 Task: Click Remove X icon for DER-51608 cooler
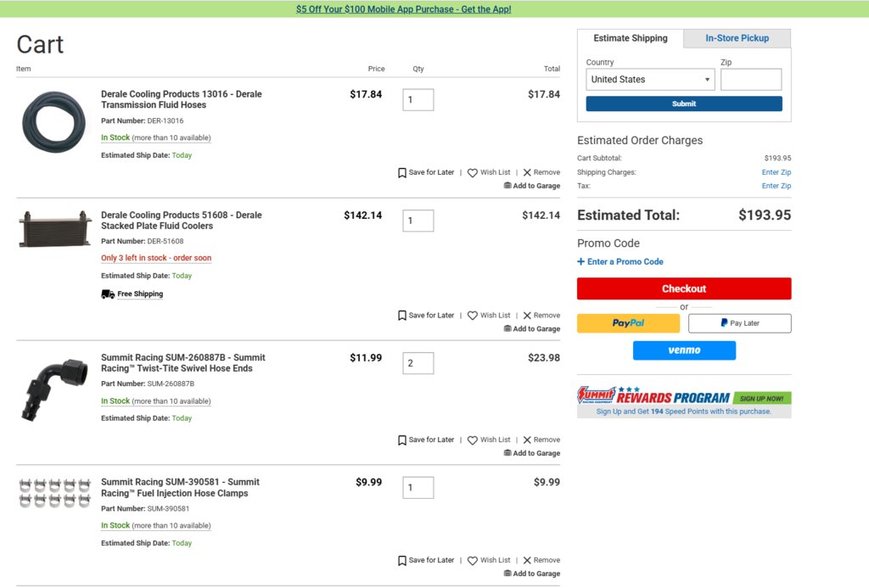coord(527,316)
